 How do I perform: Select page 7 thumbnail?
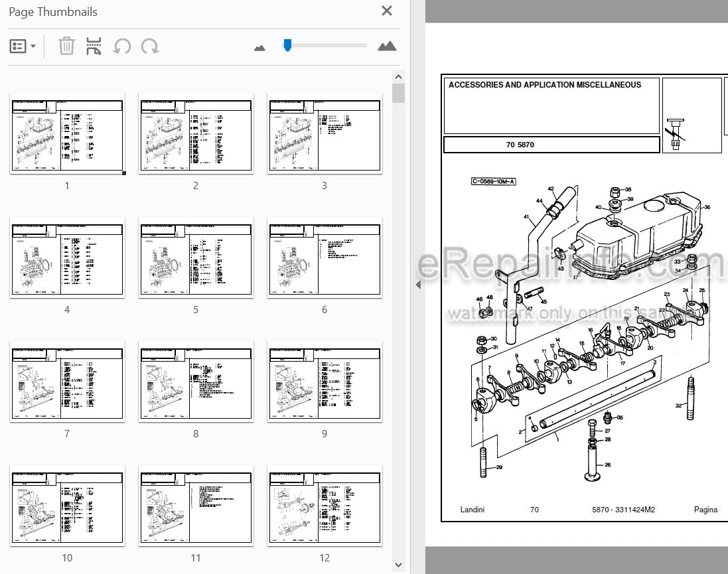pyautogui.click(x=67, y=382)
